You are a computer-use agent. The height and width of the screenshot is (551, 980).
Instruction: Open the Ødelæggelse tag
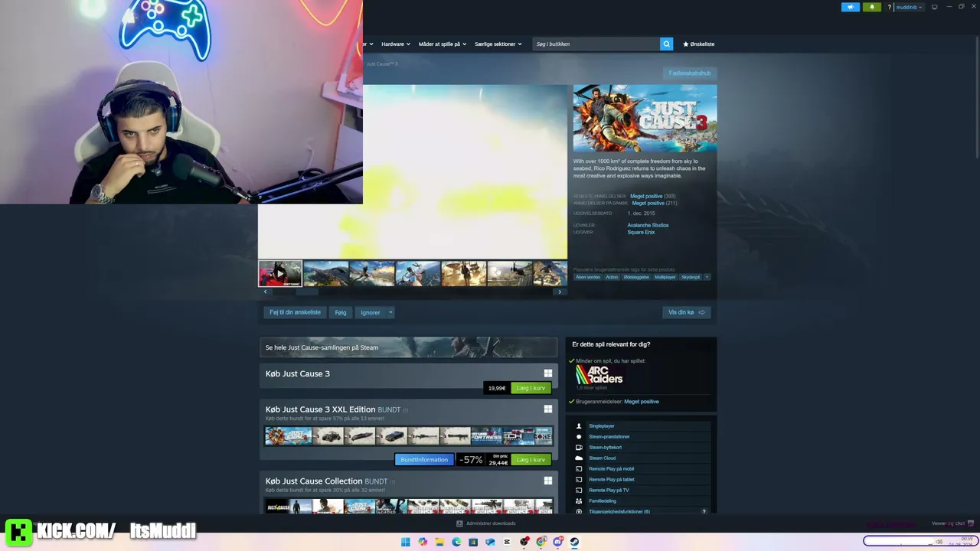[x=636, y=277]
